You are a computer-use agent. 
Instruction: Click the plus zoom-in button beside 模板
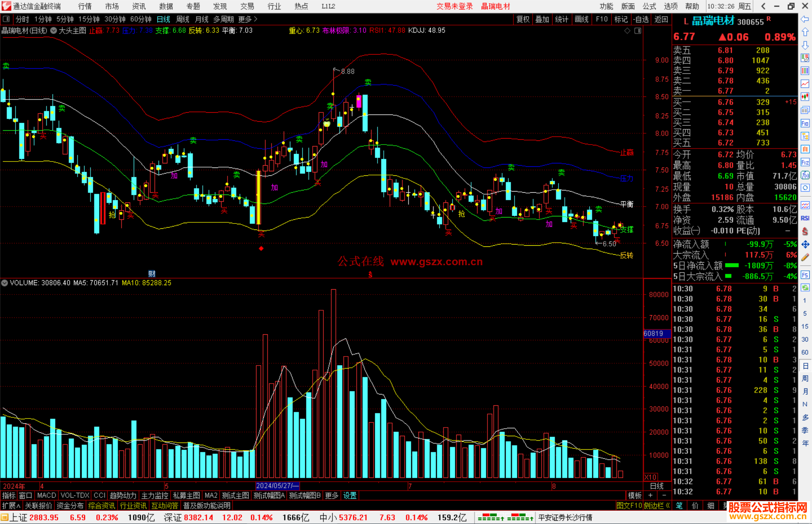coord(650,495)
